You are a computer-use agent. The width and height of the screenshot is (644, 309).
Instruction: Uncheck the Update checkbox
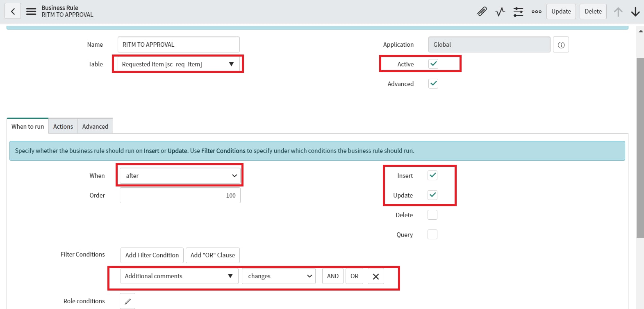(x=432, y=195)
